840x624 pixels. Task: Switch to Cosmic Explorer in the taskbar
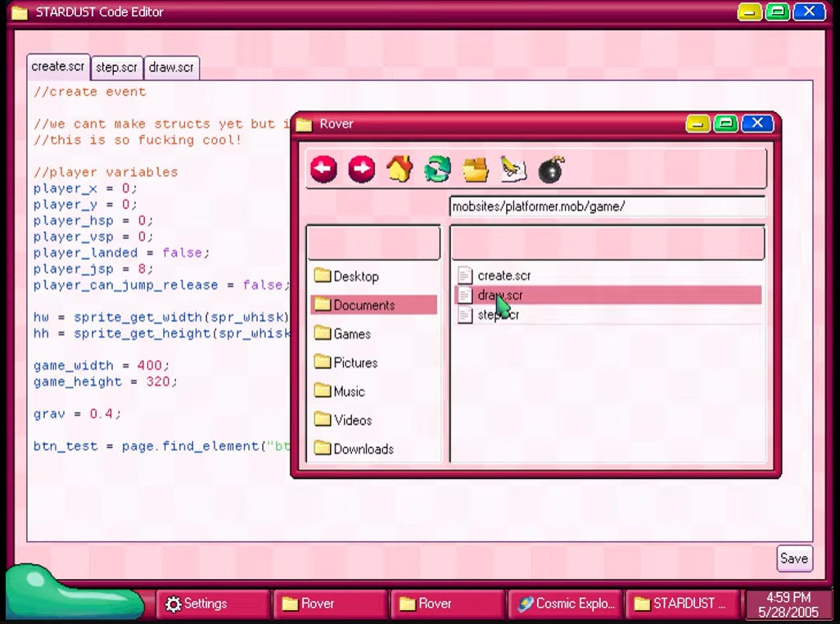(x=565, y=604)
